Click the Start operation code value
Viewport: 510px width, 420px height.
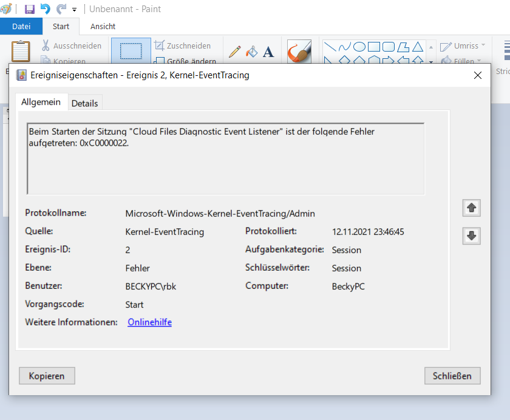(x=134, y=305)
